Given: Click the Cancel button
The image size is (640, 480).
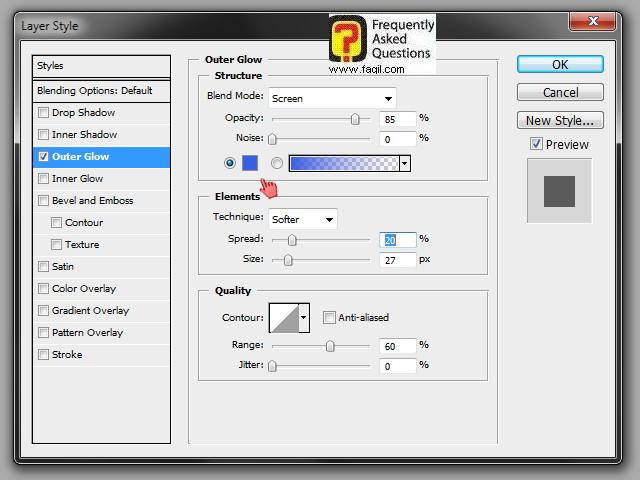Looking at the screenshot, I should (x=559, y=92).
